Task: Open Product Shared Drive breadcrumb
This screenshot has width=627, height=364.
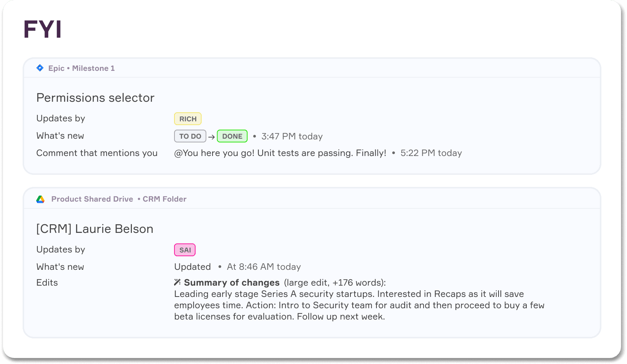Action: click(92, 199)
